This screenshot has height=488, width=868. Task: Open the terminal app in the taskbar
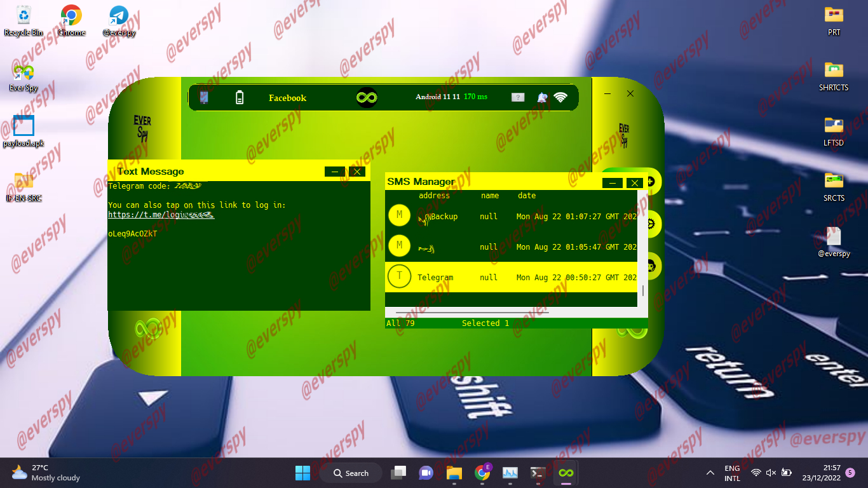point(538,473)
